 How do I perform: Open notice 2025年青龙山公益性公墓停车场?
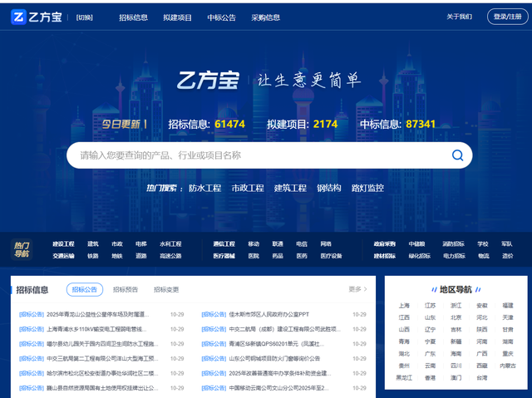[98, 315]
